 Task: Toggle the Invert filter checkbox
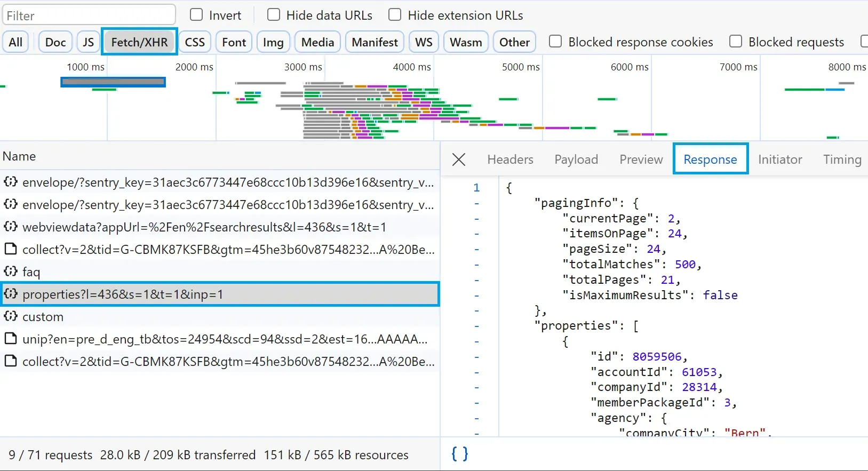(x=196, y=15)
